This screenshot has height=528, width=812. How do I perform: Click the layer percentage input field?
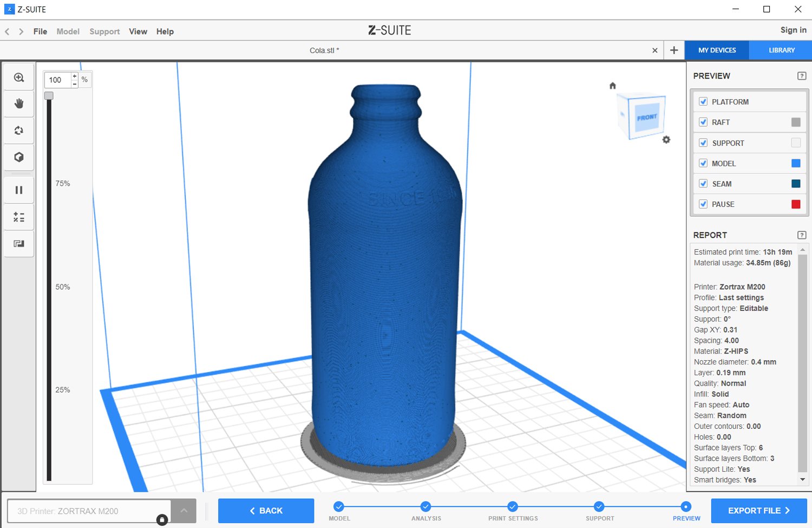pos(58,80)
